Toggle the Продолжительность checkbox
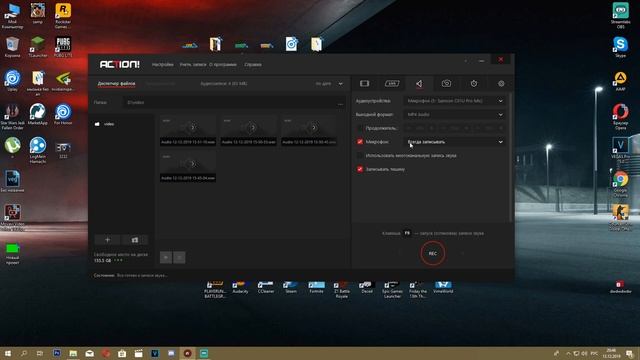640x360 pixels. pyautogui.click(x=360, y=128)
